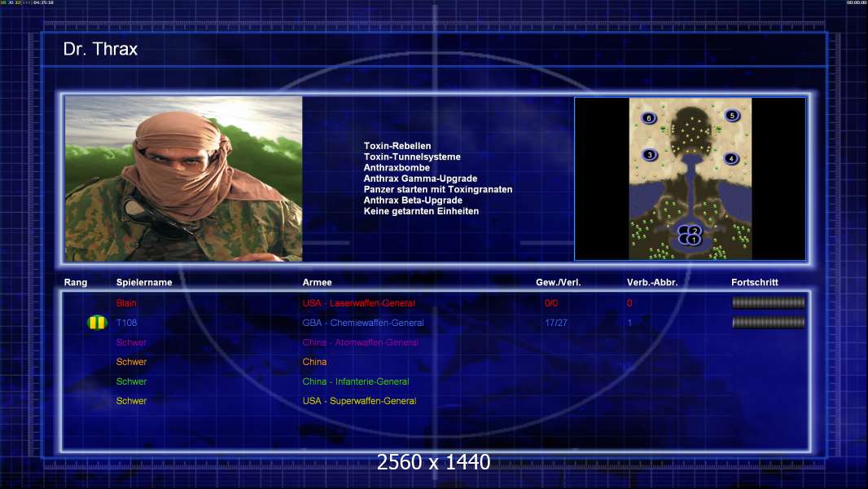Click start position marker 1 on map
This screenshot has height=489, width=868.
pyautogui.click(x=692, y=240)
